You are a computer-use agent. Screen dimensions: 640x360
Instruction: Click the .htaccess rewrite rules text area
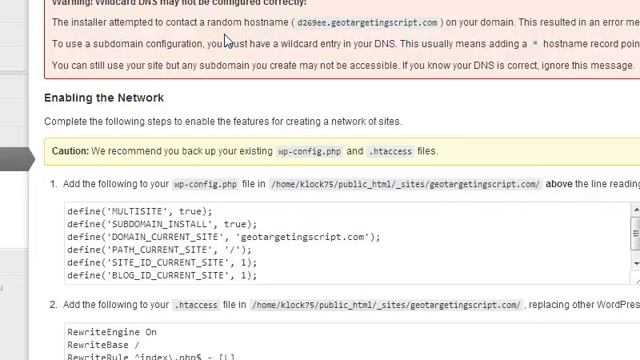(352, 341)
